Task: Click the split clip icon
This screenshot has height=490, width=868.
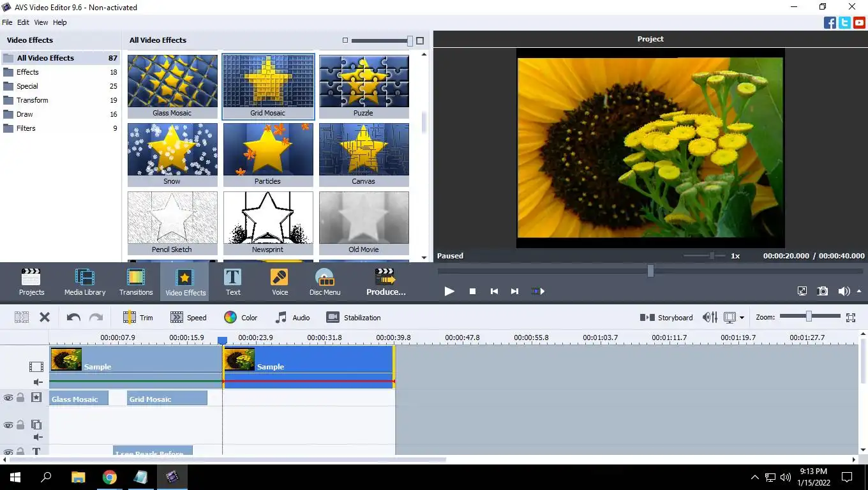Action: [22, 317]
